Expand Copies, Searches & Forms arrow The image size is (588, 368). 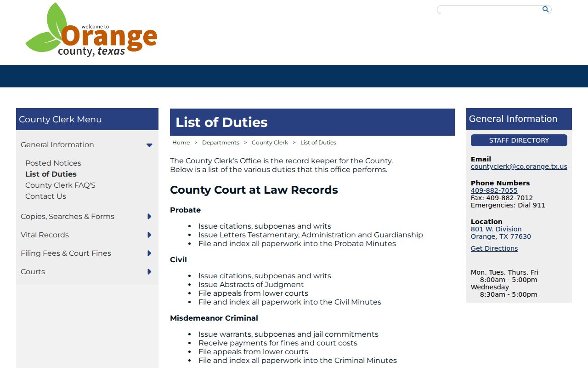tap(149, 216)
